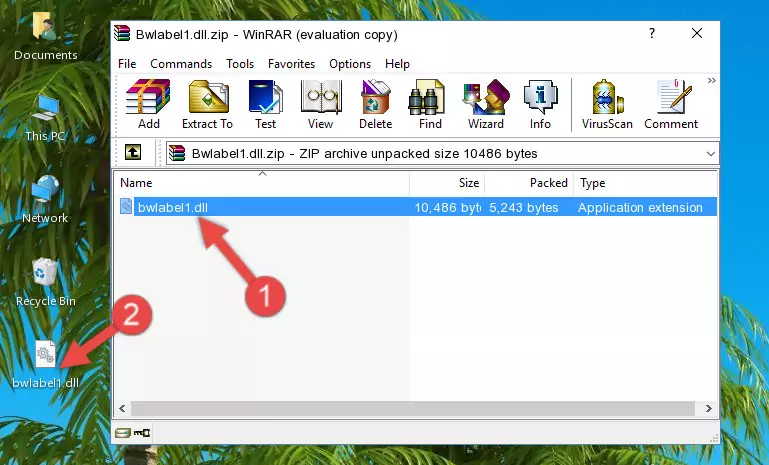Click the WinRAR title bar icon

pos(122,34)
